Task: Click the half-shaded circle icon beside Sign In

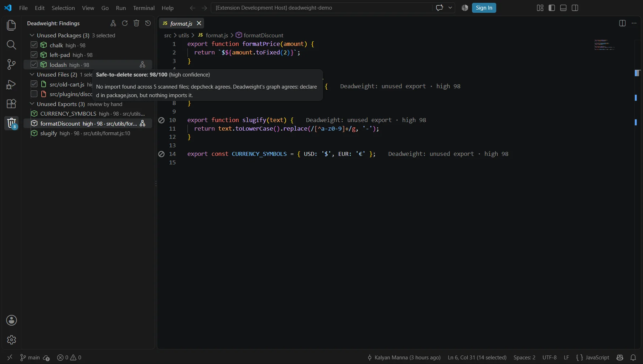Action: coord(465,8)
